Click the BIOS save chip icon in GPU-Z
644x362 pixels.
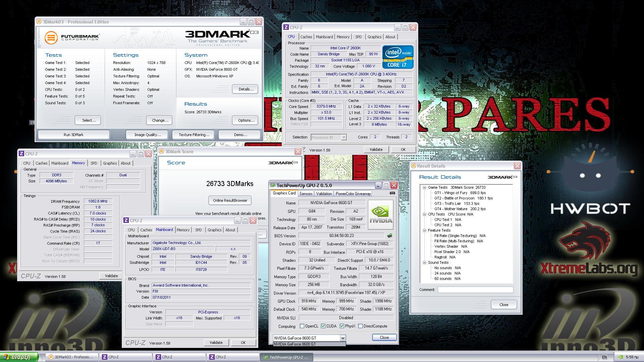coord(390,236)
